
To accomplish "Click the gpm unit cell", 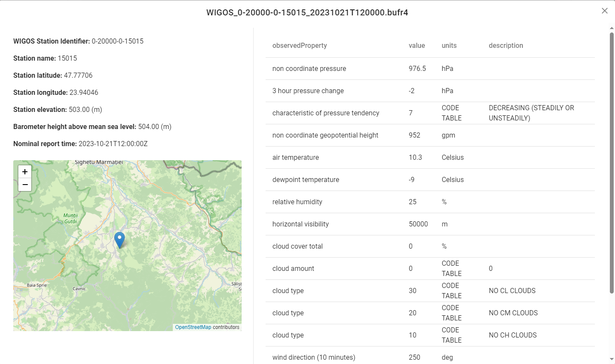I will pos(448,135).
